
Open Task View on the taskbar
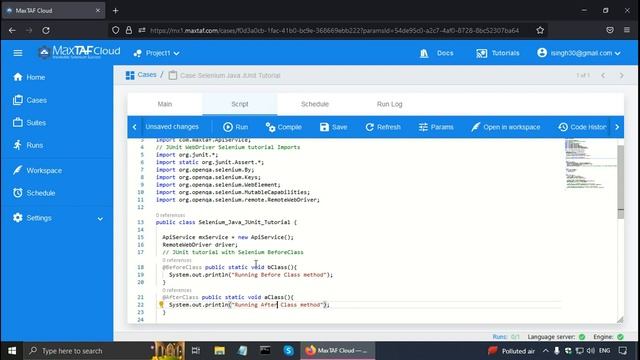(196, 351)
